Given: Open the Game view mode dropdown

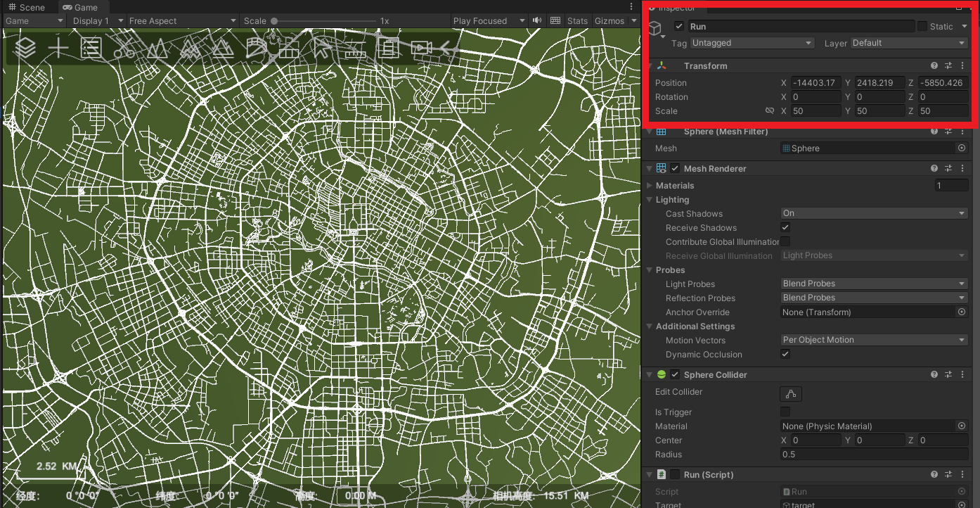Looking at the screenshot, I should coord(34,20).
